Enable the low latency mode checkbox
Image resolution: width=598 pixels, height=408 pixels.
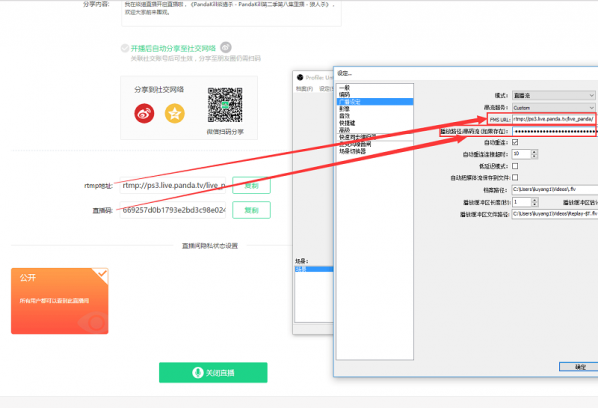[515, 166]
